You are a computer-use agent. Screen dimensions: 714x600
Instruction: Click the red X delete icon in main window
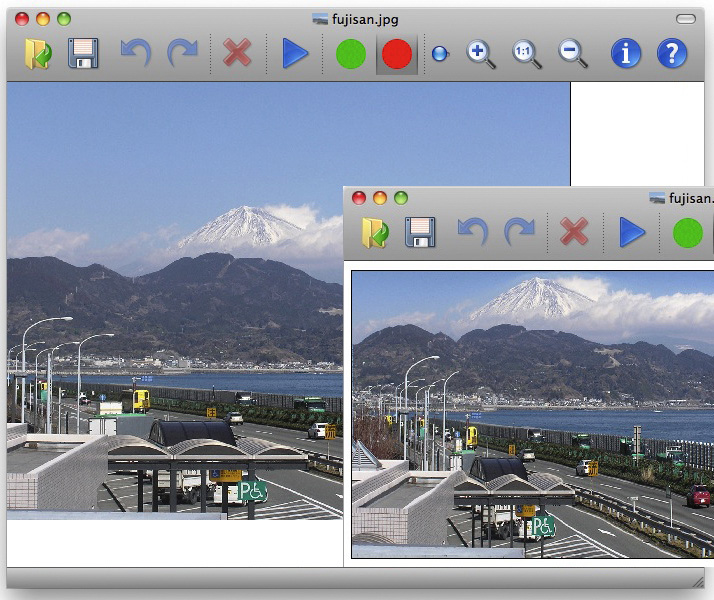[237, 53]
